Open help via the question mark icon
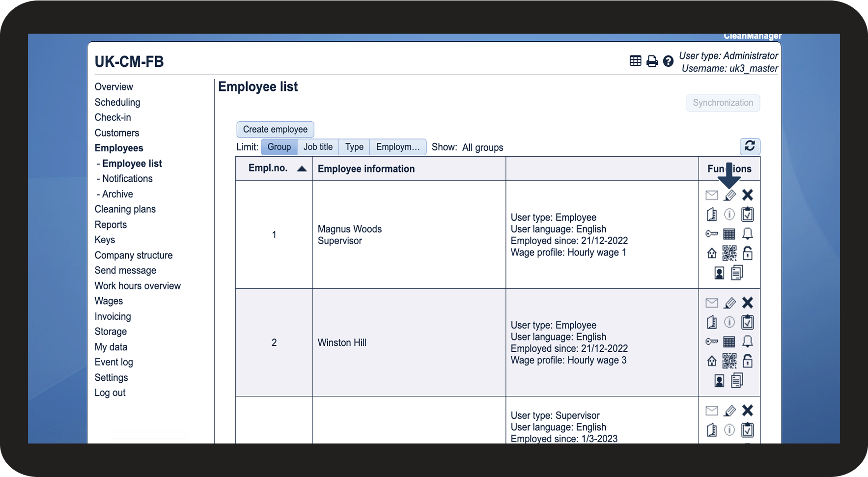 668,61
